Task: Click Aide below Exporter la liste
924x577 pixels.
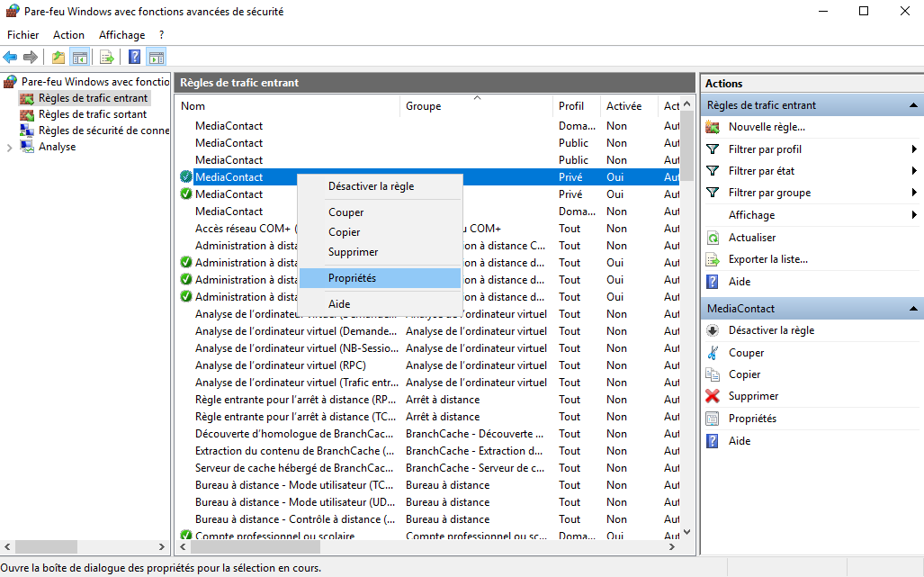Action: (x=739, y=282)
